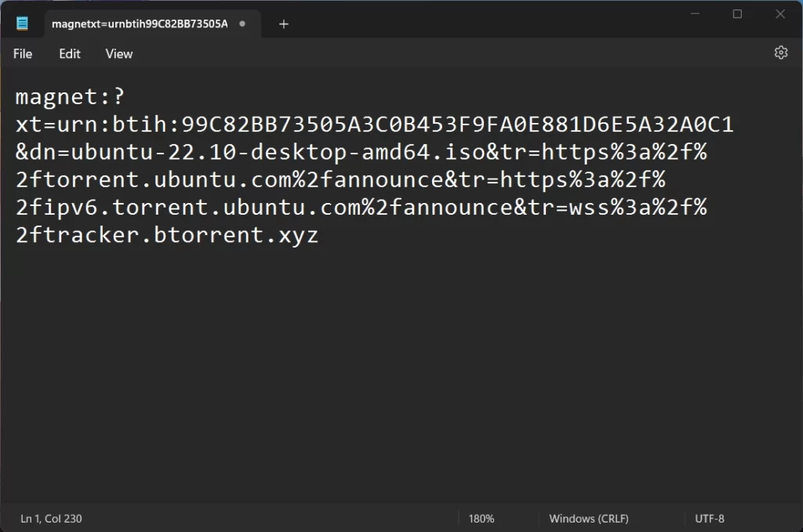The width and height of the screenshot is (803, 532).
Task: Click the line starting 2fipv6.torrent.ubuntu.com
Action: point(361,207)
